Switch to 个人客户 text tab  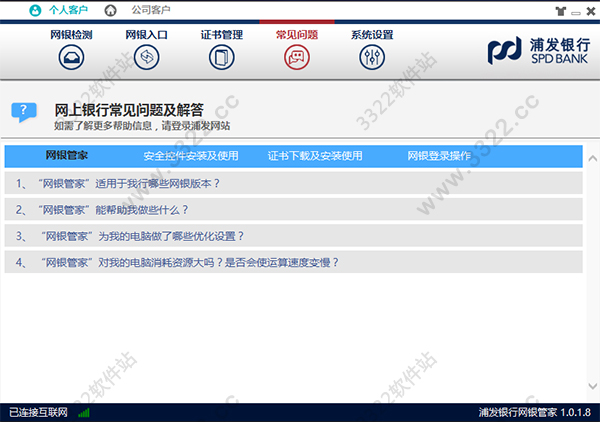(x=68, y=10)
